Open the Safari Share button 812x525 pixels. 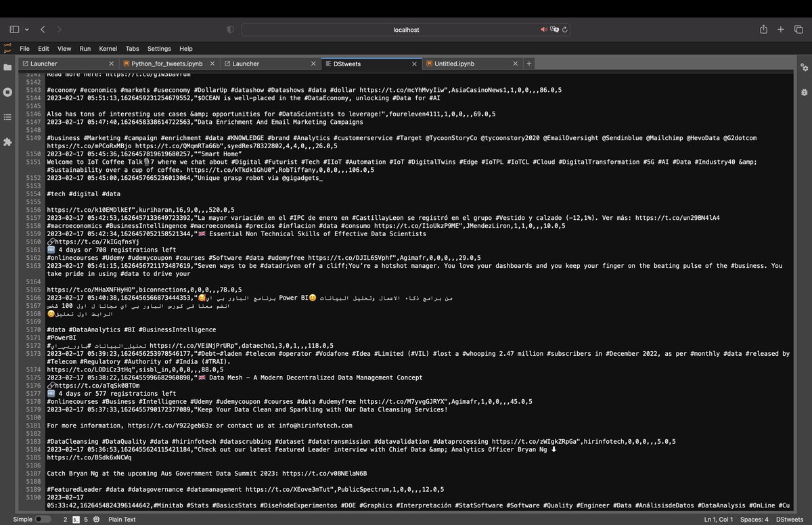pyautogui.click(x=763, y=29)
